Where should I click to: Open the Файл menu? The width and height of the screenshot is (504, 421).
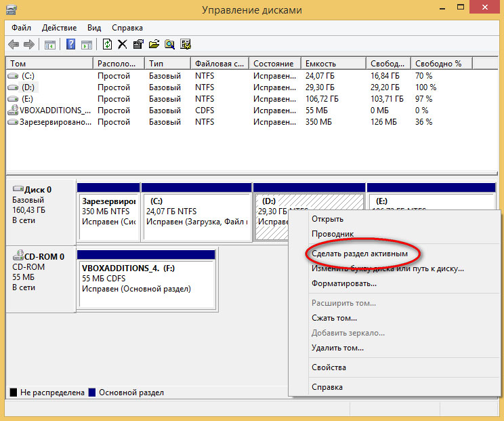coord(22,28)
